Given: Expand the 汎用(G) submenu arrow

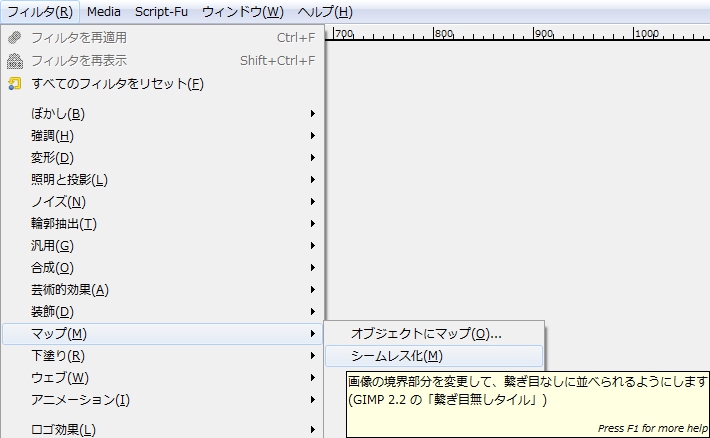Looking at the screenshot, I should point(312,245).
